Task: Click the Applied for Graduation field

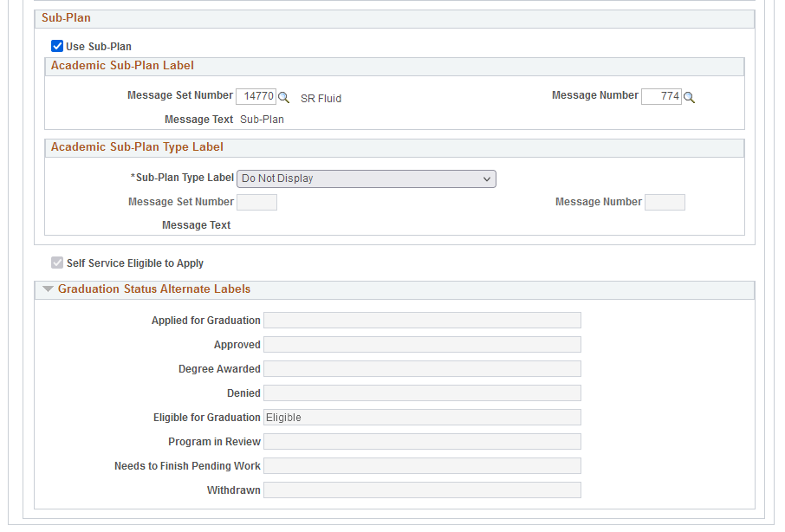Action: point(423,321)
